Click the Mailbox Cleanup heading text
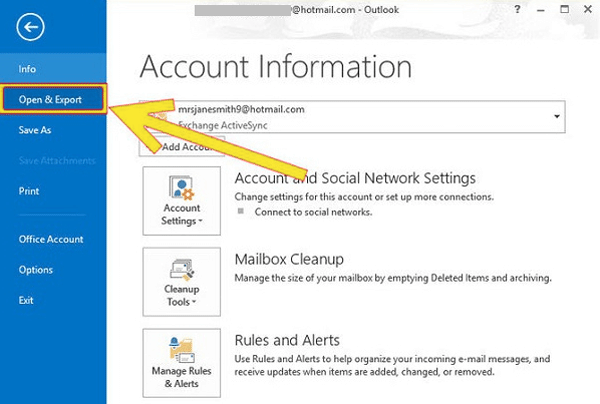 pyautogui.click(x=289, y=259)
